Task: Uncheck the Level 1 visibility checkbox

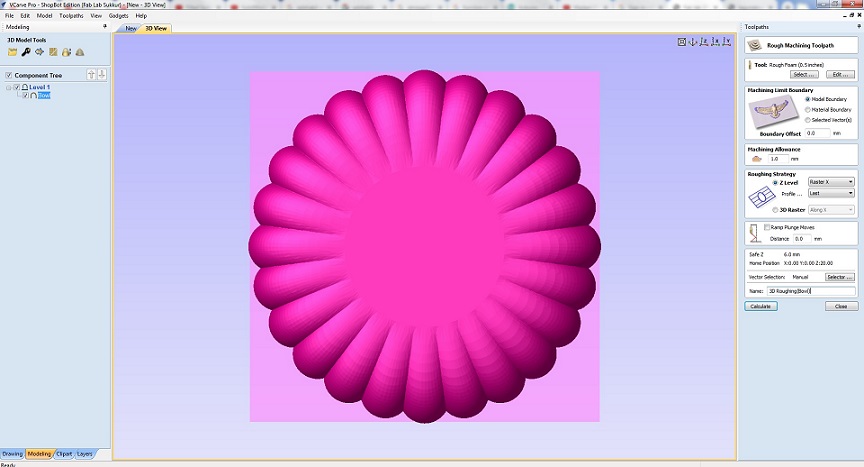Action: 17,87
